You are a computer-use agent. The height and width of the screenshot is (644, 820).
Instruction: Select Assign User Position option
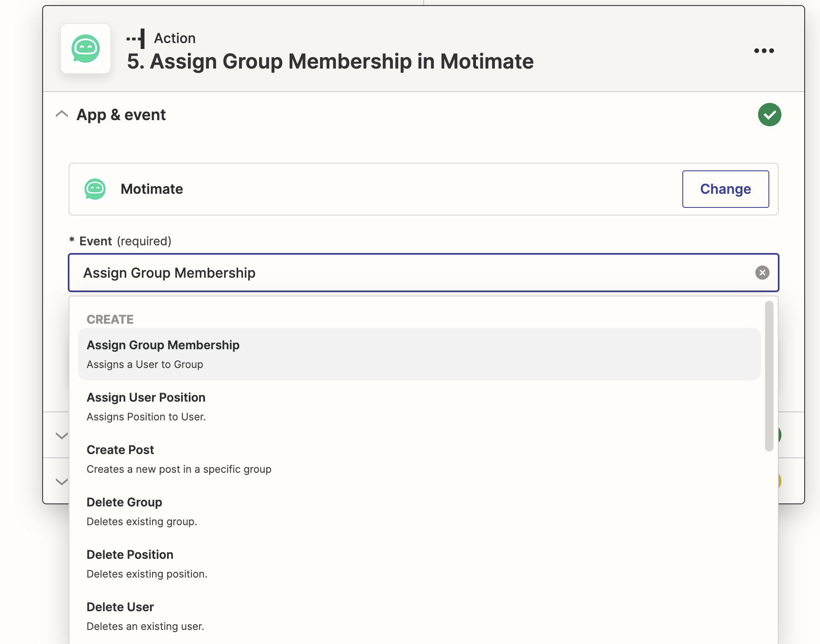419,406
